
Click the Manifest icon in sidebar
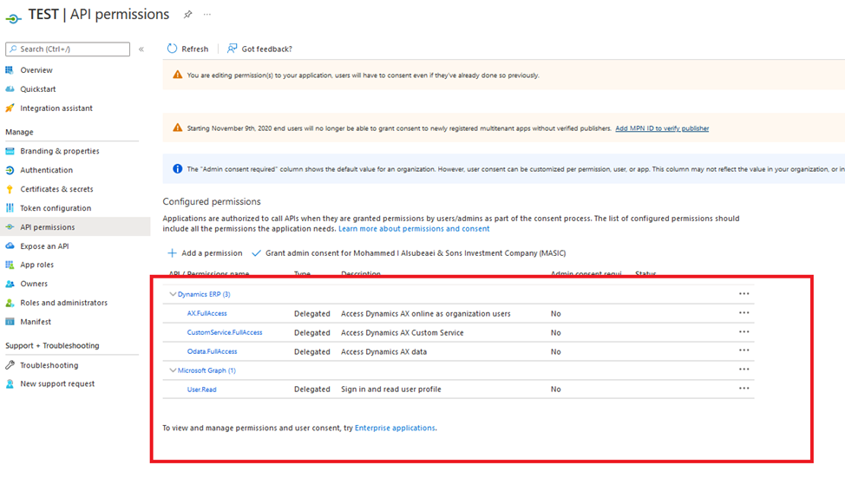tap(10, 322)
